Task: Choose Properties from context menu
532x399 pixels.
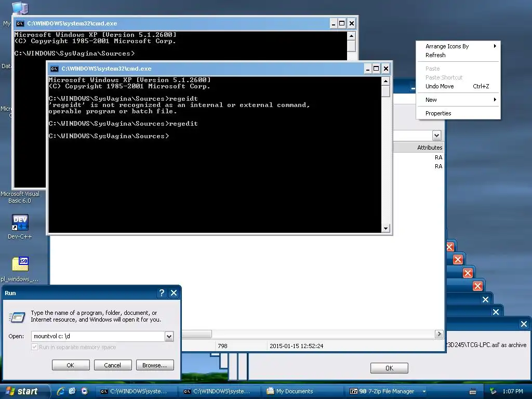Action: coord(458,113)
